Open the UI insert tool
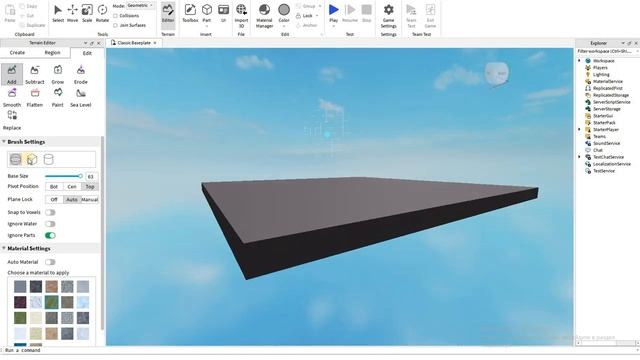The image size is (640, 360). click(223, 13)
